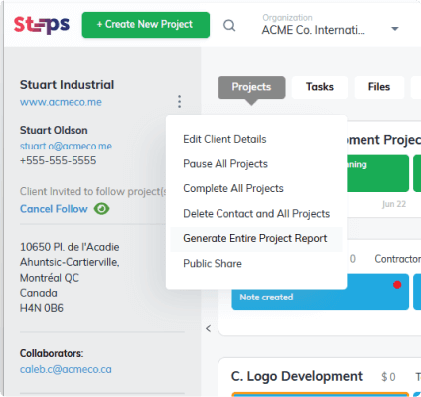Click the Create New Project button
Image resolution: width=421 pixels, height=397 pixels.
pos(146,25)
